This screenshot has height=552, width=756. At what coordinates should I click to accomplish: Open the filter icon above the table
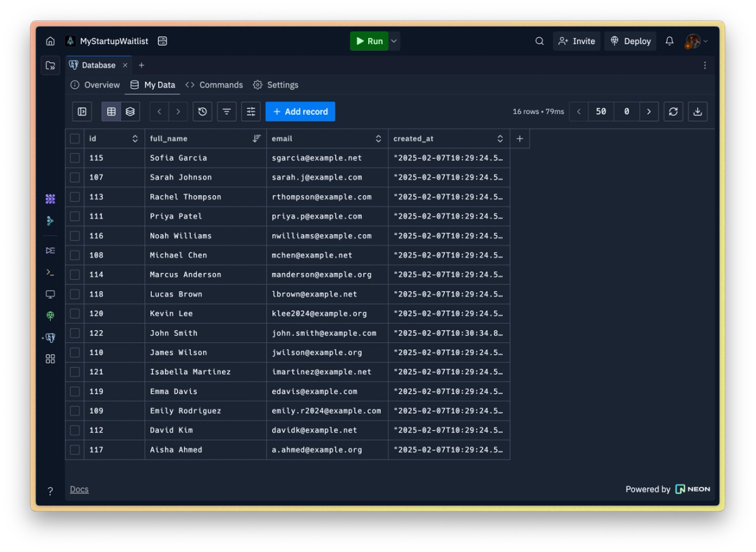(227, 111)
